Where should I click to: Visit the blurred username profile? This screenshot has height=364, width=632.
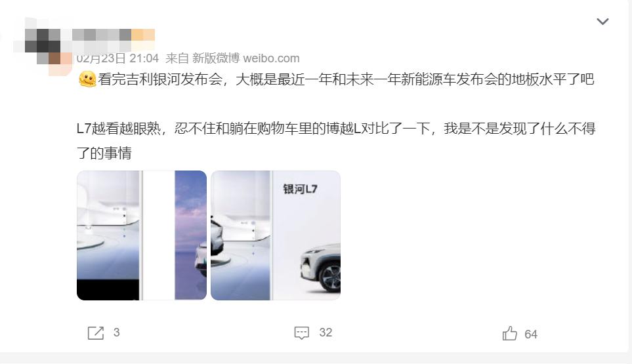coord(102,35)
